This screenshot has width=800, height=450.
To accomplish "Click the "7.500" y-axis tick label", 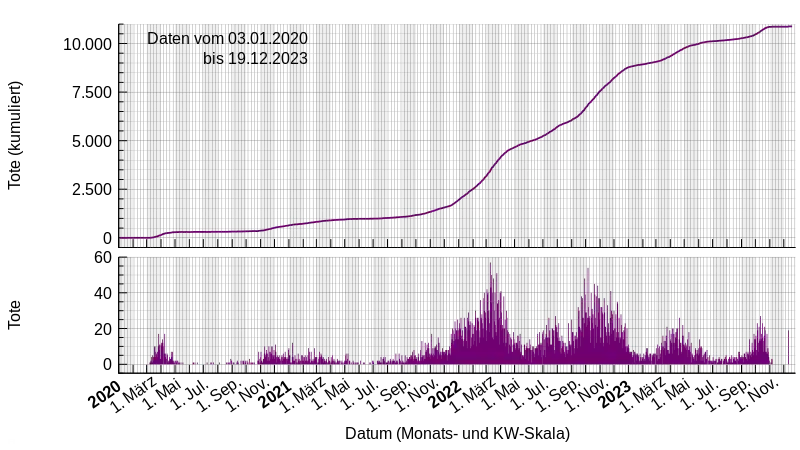I will tap(92, 92).
